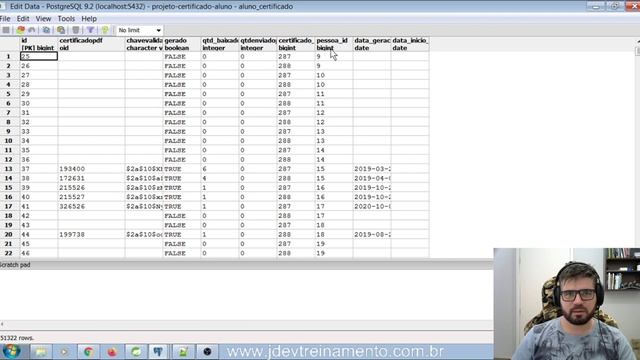Click the 51322 rows status bar text
Viewport: 640px width, 360px height.
[17, 338]
